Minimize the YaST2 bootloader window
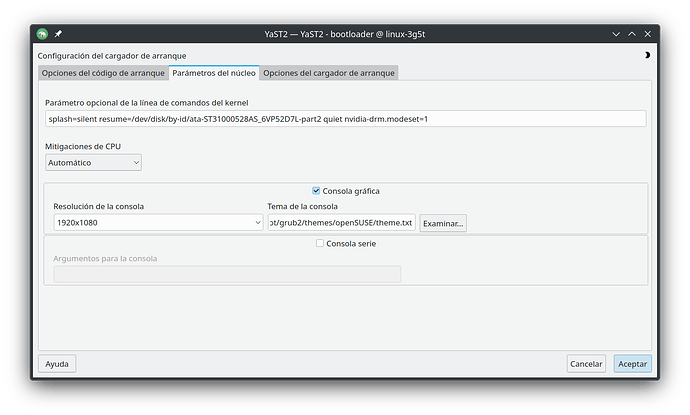The width and height of the screenshot is (690, 415). pyautogui.click(x=616, y=34)
